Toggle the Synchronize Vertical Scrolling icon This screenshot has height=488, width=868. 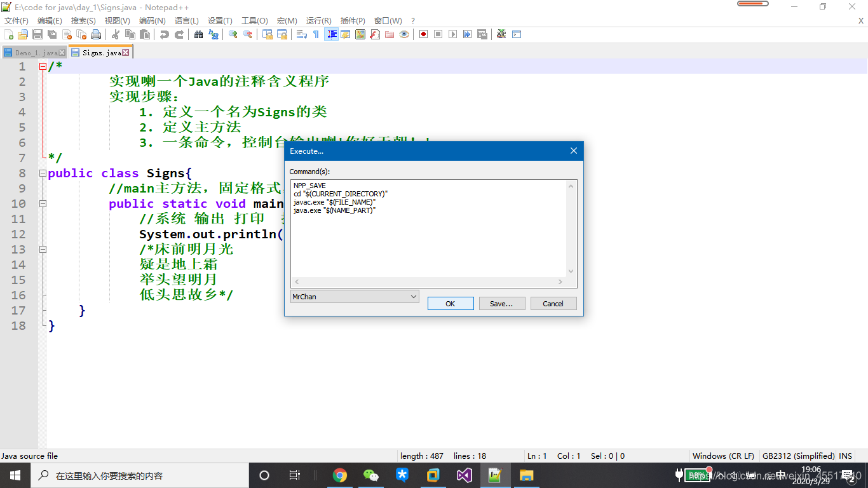[x=268, y=34]
